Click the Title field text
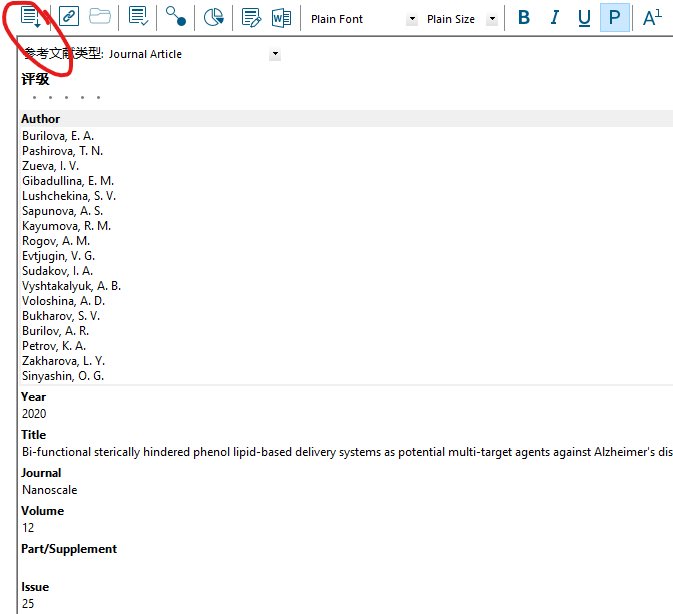This screenshot has width=673, height=614. click(347, 452)
